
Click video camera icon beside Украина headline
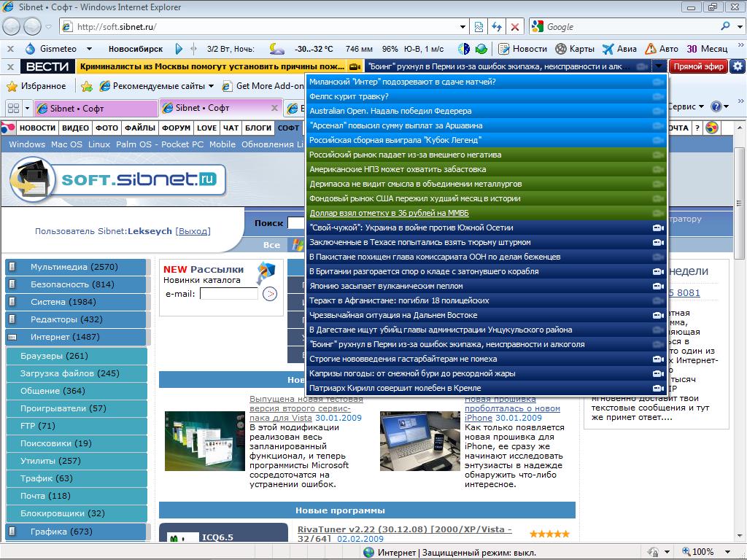pos(657,227)
